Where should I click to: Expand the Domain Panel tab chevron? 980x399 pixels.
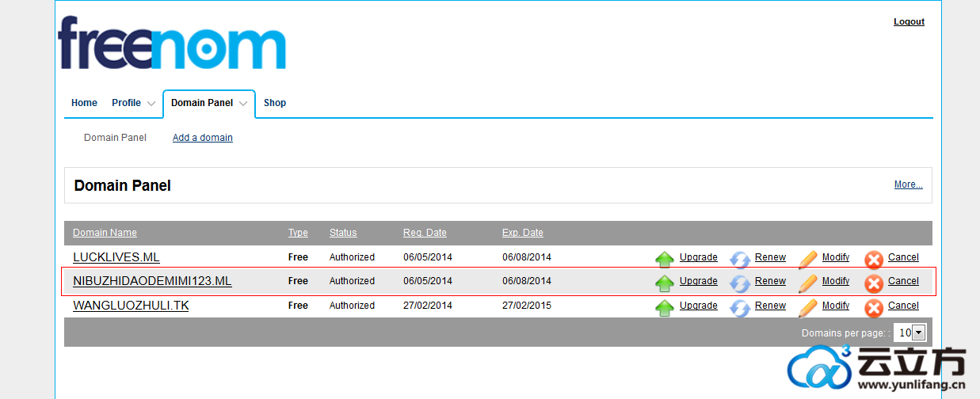point(243,104)
